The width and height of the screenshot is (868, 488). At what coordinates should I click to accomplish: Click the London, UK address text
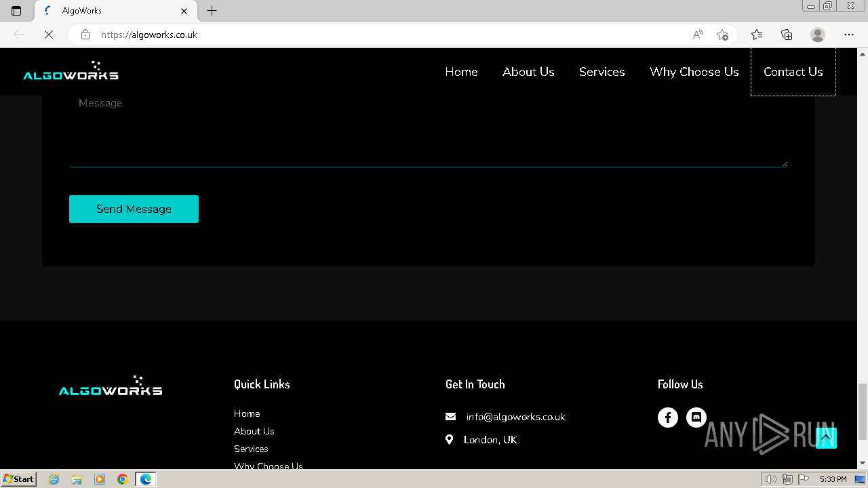(490, 440)
